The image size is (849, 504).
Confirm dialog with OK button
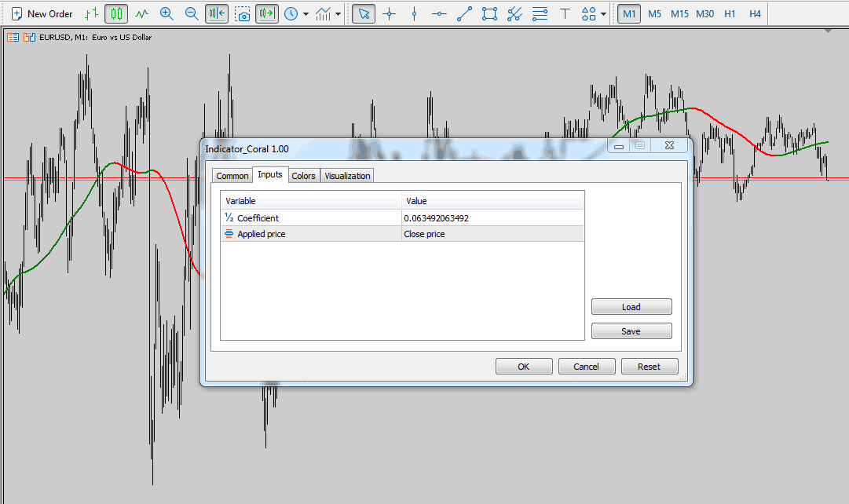(x=524, y=367)
